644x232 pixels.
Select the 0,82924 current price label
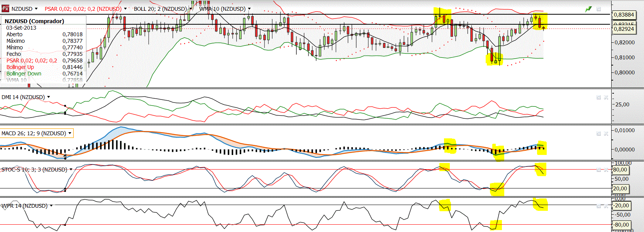point(624,29)
